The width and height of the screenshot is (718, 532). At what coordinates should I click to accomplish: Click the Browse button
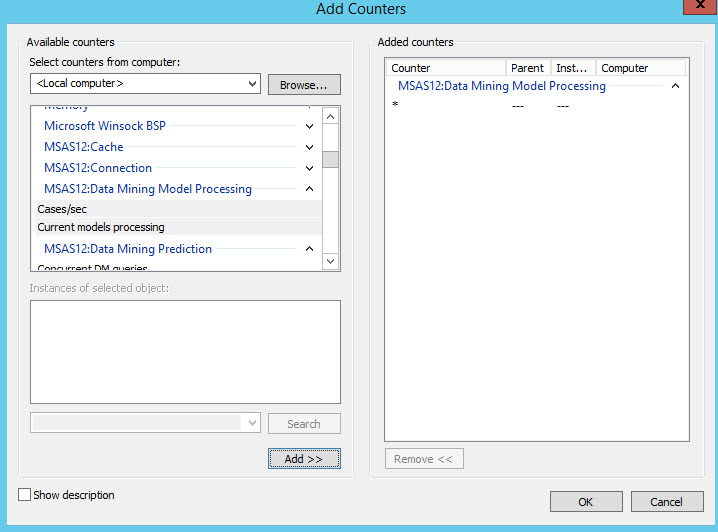304,85
